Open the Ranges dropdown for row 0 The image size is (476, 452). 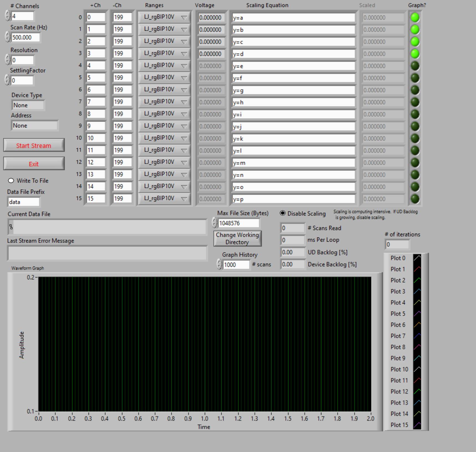(x=164, y=17)
